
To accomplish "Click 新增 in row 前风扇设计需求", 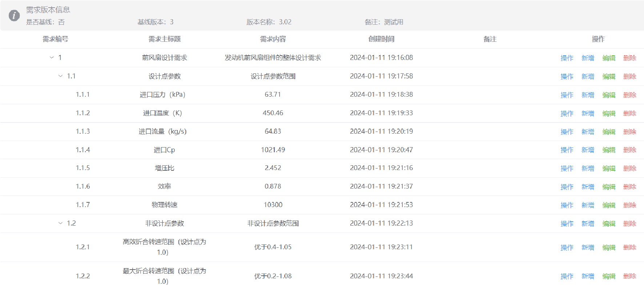I will pos(588,58).
